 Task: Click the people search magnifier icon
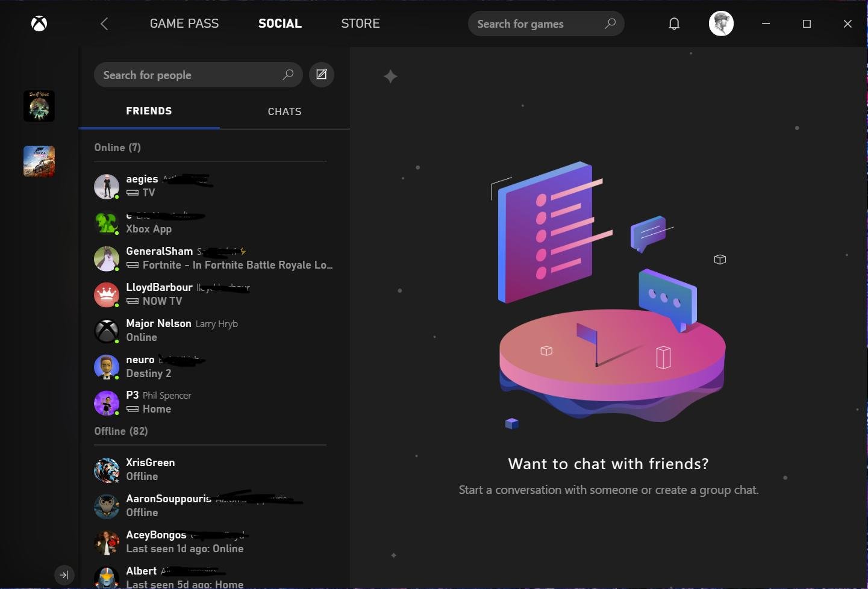pos(288,75)
